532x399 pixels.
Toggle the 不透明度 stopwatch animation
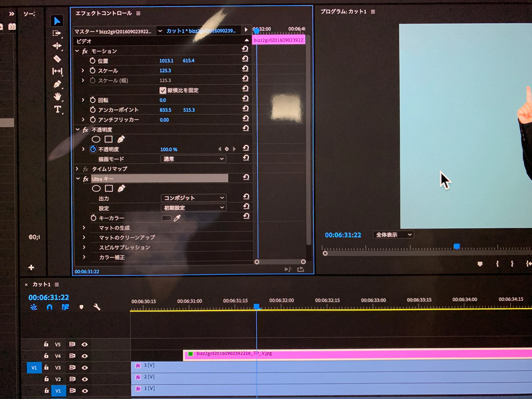point(93,149)
